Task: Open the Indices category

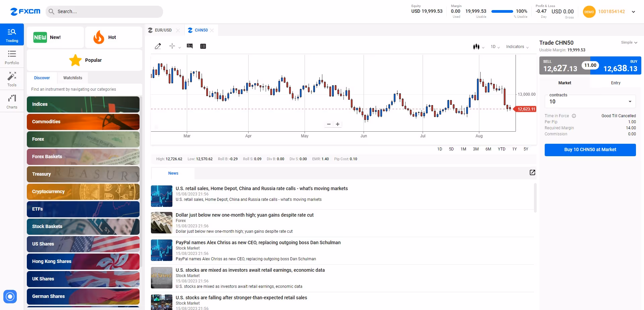Action: 83,104
